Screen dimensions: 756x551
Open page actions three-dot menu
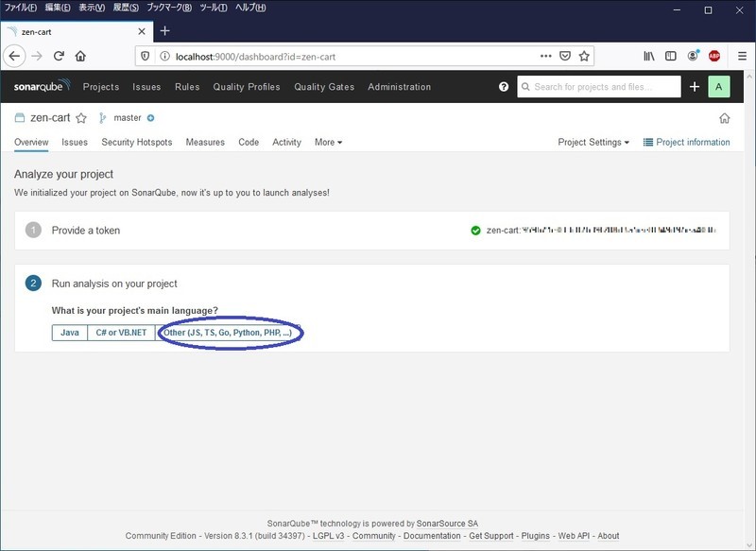pyautogui.click(x=546, y=57)
